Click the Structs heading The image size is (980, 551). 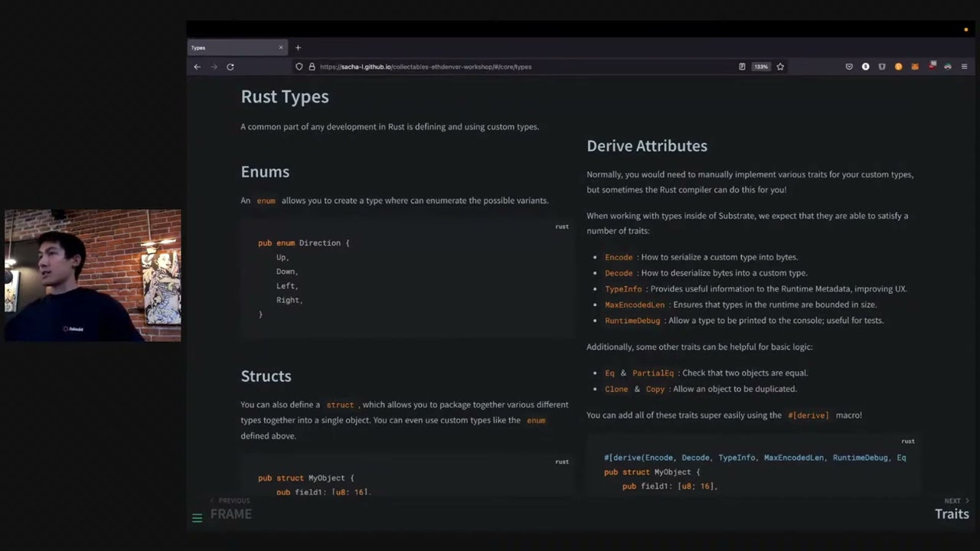tap(266, 376)
